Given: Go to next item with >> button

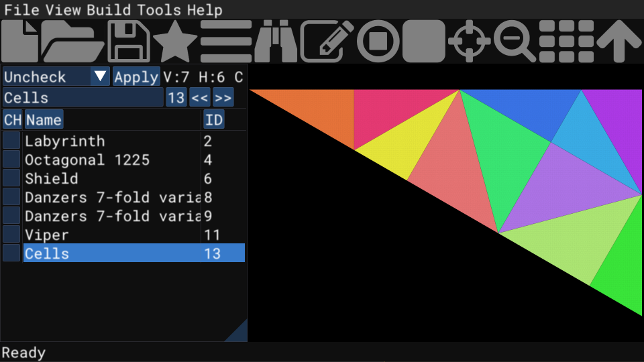Looking at the screenshot, I should [x=223, y=98].
